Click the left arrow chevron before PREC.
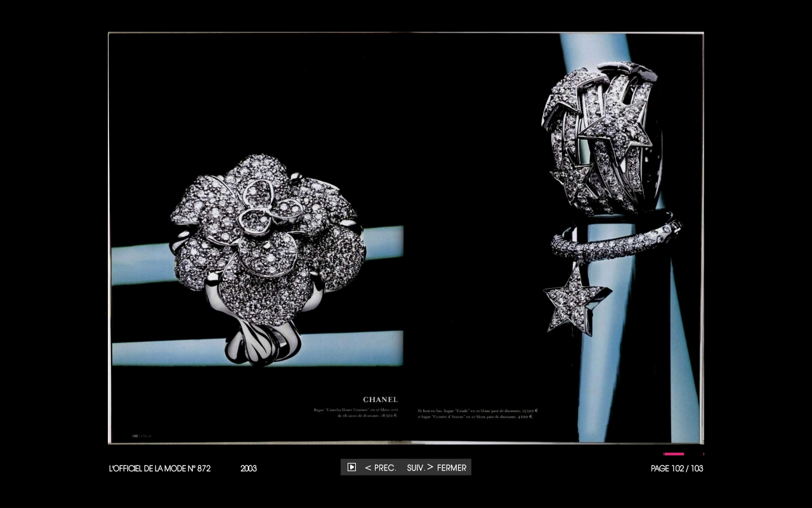 tap(368, 468)
